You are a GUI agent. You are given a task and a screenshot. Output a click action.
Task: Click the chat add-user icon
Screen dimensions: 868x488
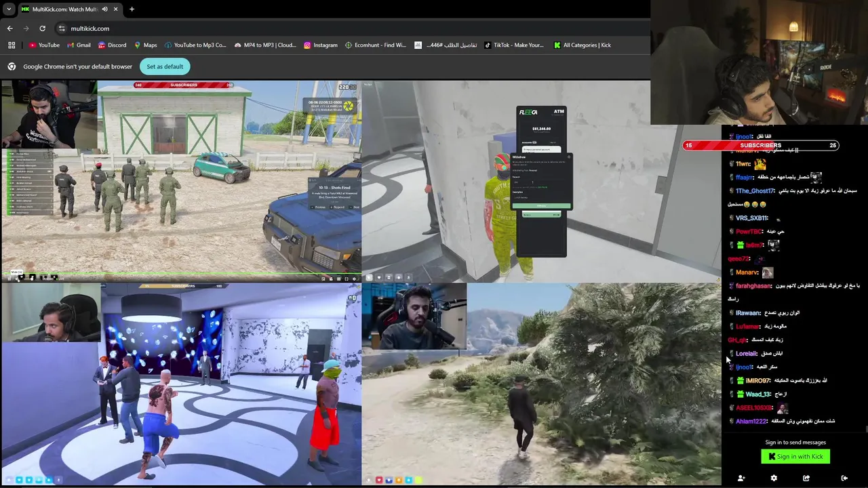(741, 478)
